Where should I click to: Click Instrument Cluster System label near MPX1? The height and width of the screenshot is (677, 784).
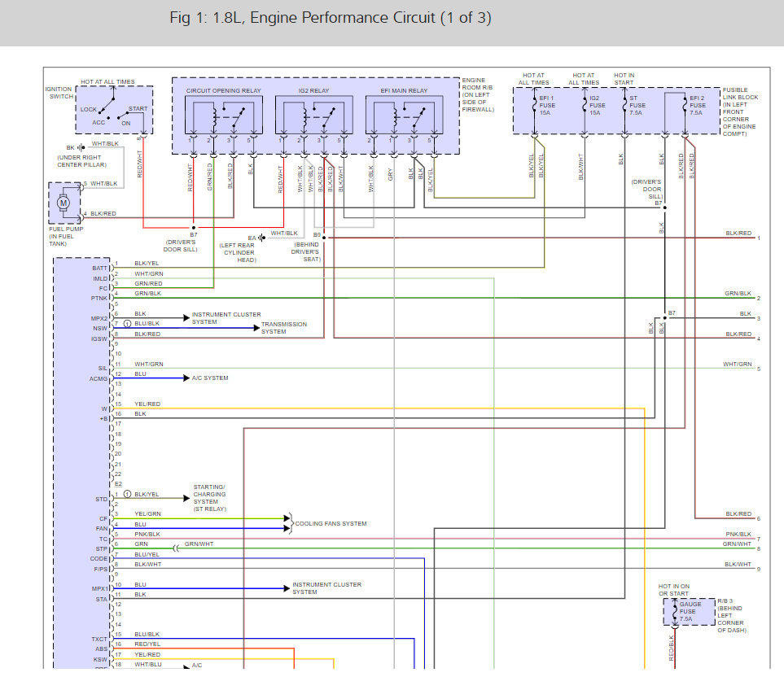point(326,588)
